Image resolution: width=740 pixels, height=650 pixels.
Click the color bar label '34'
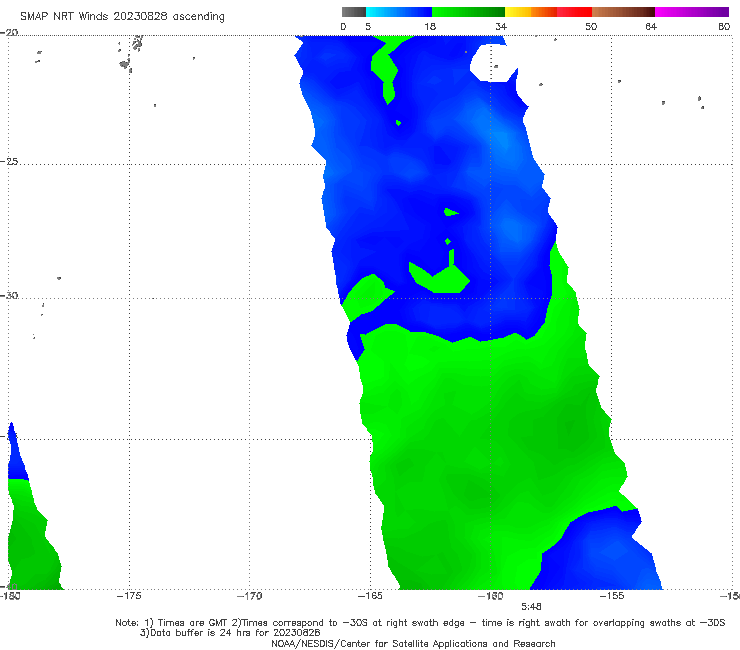[501, 27]
